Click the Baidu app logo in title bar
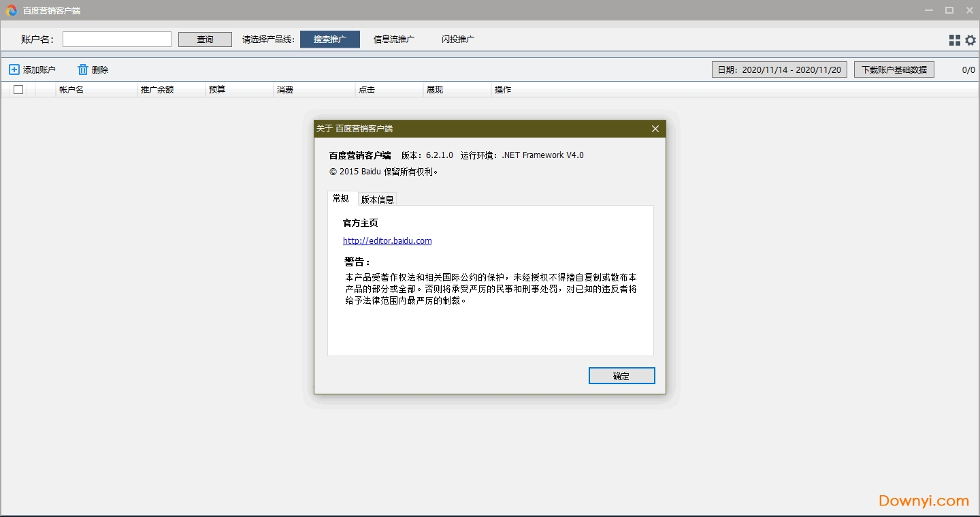 pos(11,10)
